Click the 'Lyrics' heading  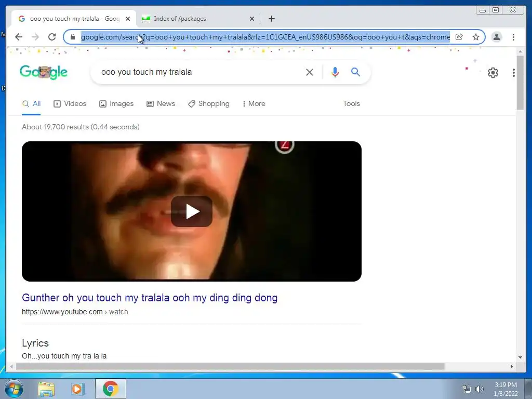pos(35,343)
